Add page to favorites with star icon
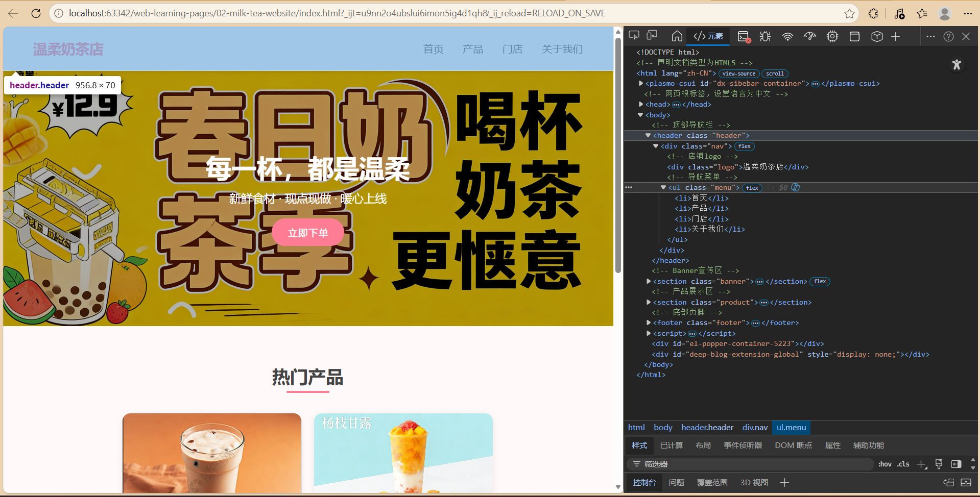980x497 pixels. pos(849,13)
